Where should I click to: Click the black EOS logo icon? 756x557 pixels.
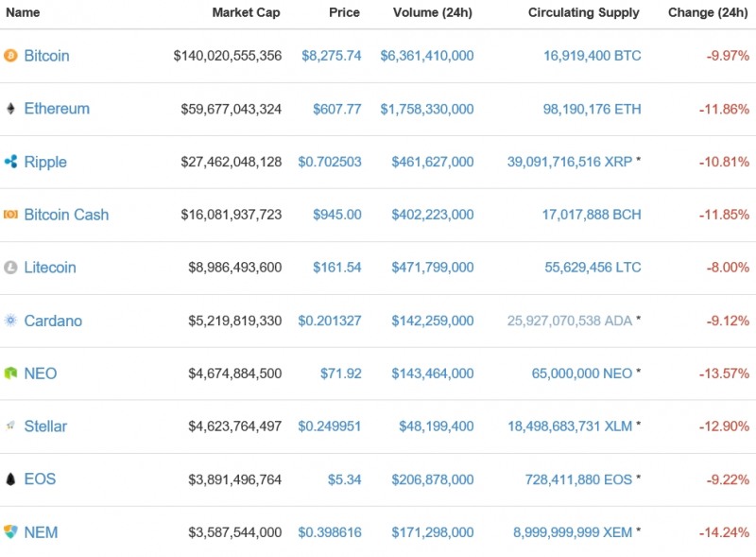[10, 479]
